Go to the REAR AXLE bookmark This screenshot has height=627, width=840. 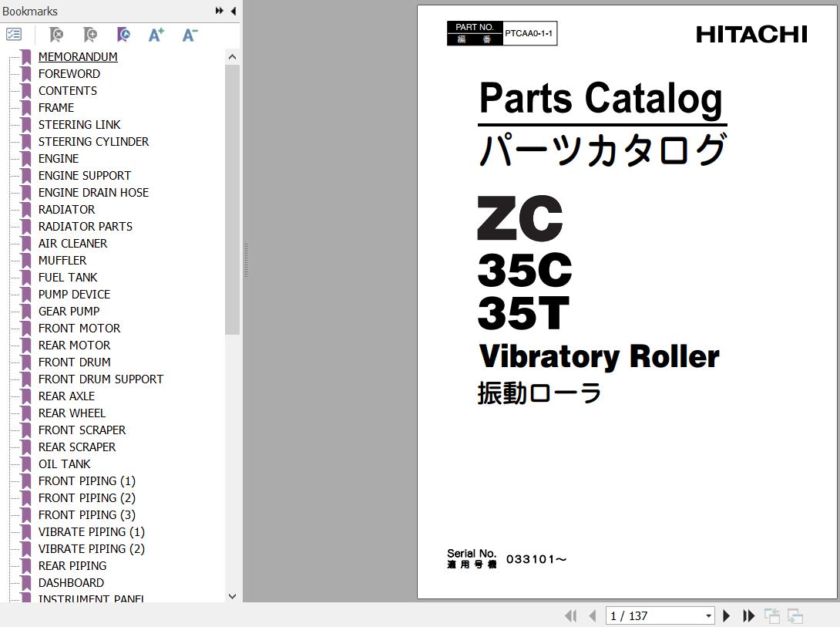pos(66,396)
